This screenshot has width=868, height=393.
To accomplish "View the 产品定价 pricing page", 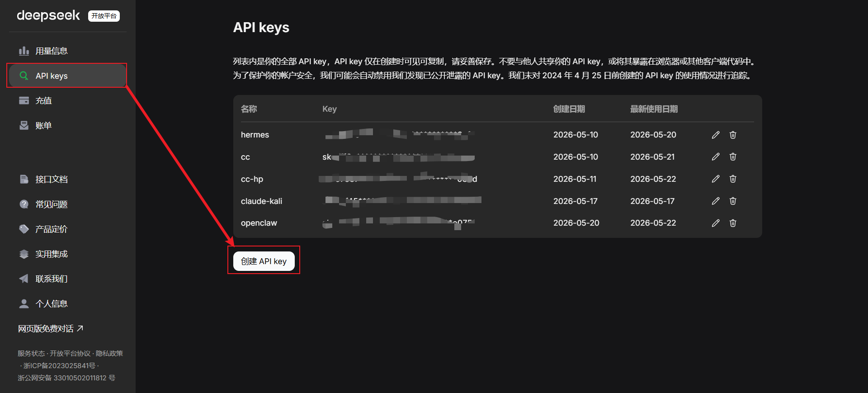I will 68,229.
